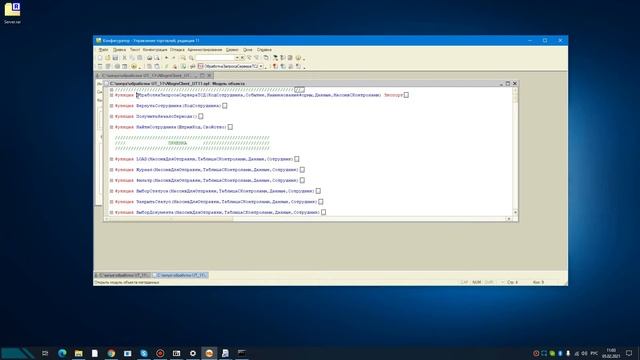Open File Explorer from the taskbar
640x360 pixels.
pos(78,353)
